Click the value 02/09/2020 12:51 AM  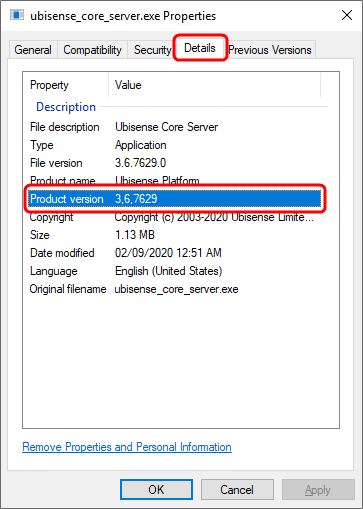click(x=168, y=253)
